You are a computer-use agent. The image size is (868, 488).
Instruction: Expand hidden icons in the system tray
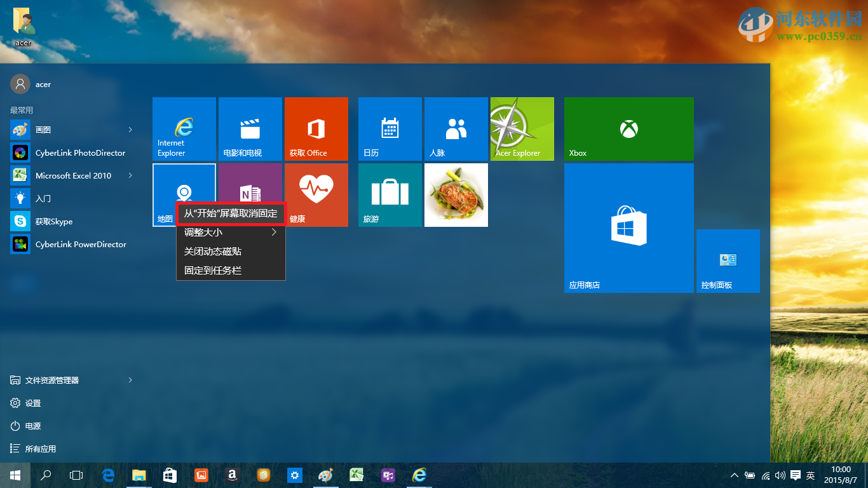tap(735, 475)
